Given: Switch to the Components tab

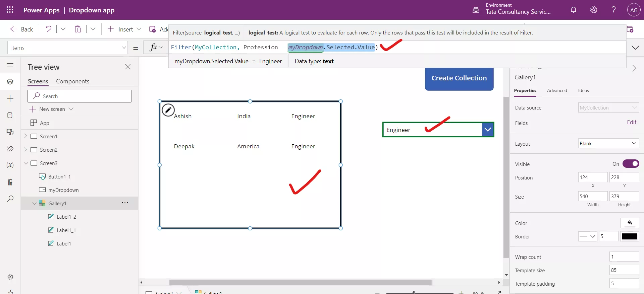Looking at the screenshot, I should pos(72,81).
